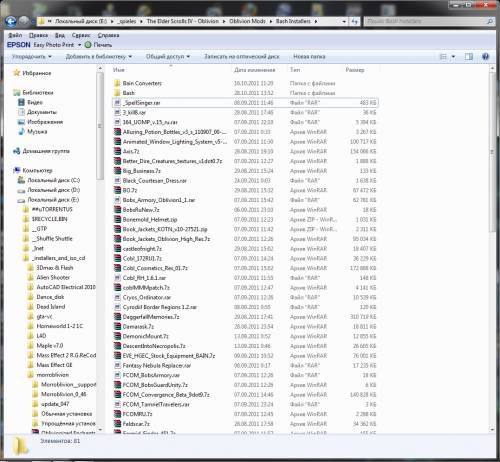Select the Bash folder icon
This screenshot has height=462, width=500.
tap(117, 93)
